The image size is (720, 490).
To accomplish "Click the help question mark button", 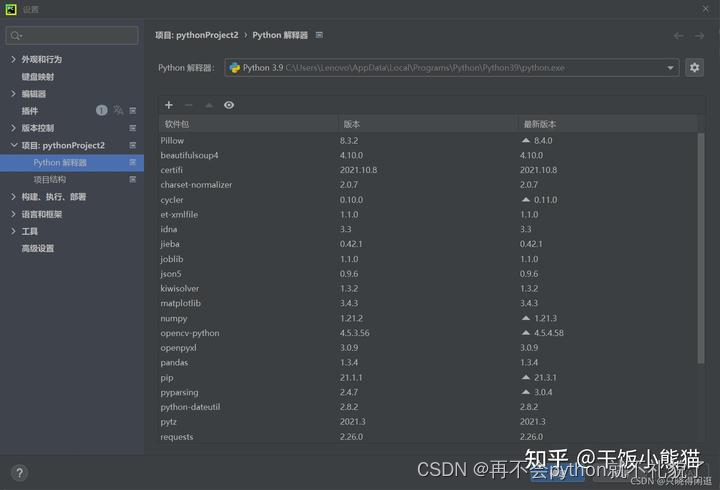I will click(19, 473).
